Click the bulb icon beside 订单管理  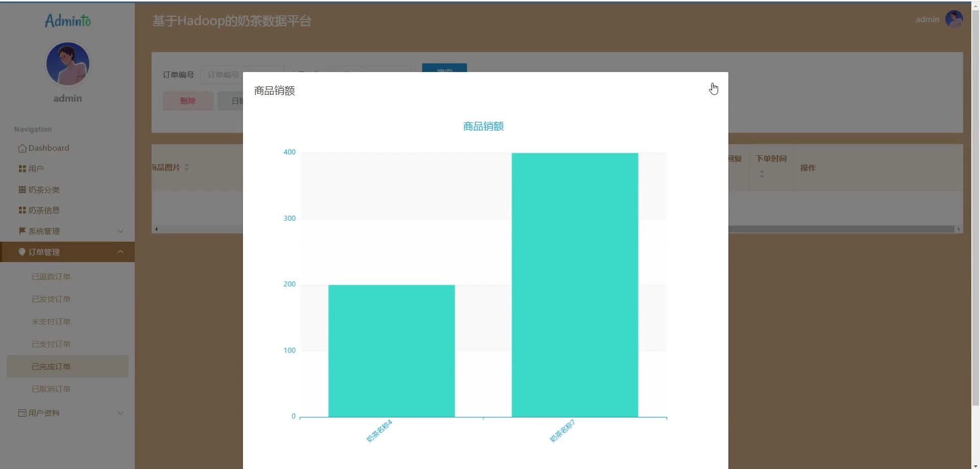(x=22, y=252)
